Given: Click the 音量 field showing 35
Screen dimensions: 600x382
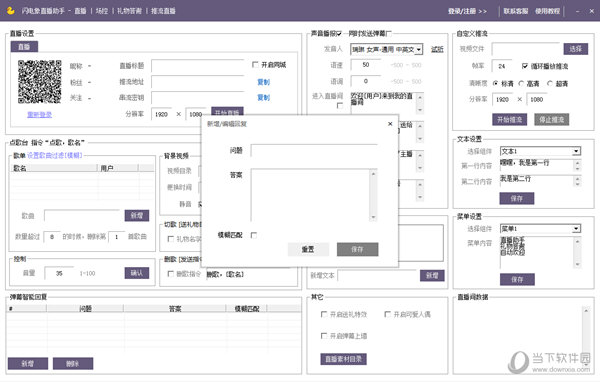Looking at the screenshot, I should 59,273.
